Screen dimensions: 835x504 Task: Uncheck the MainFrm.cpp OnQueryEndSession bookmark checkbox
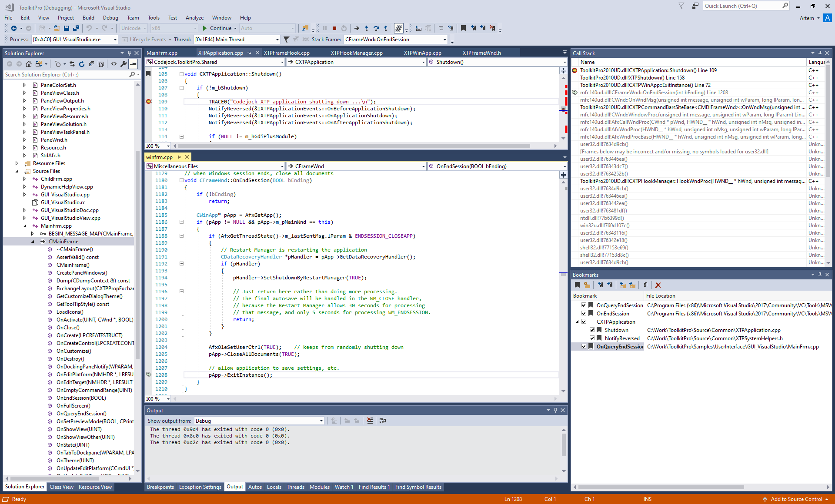click(x=584, y=347)
